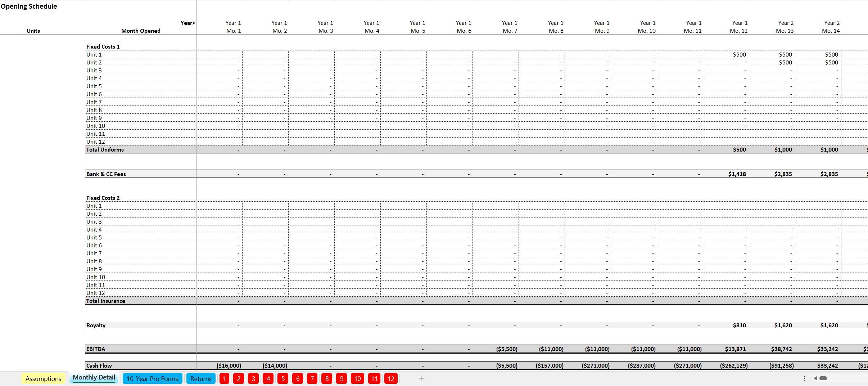The image size is (868, 386).
Task: Grab the horizontal scrollbar thumb
Action: point(823,378)
